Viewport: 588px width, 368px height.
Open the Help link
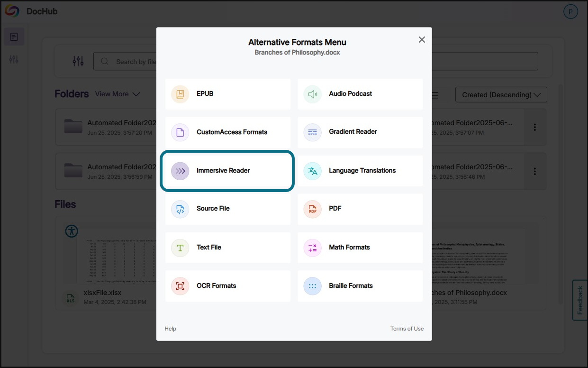click(x=170, y=328)
